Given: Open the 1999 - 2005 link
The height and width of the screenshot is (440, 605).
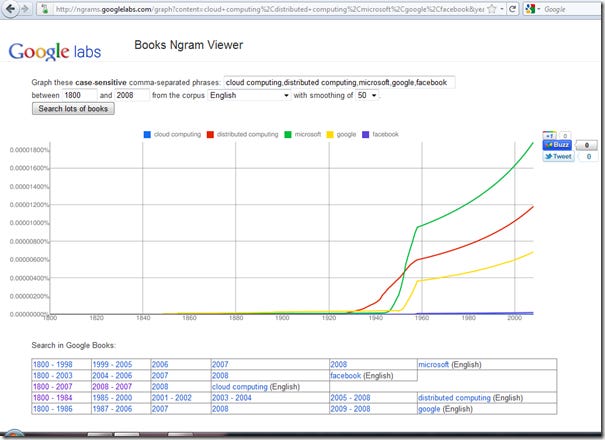Looking at the screenshot, I should [x=112, y=364].
